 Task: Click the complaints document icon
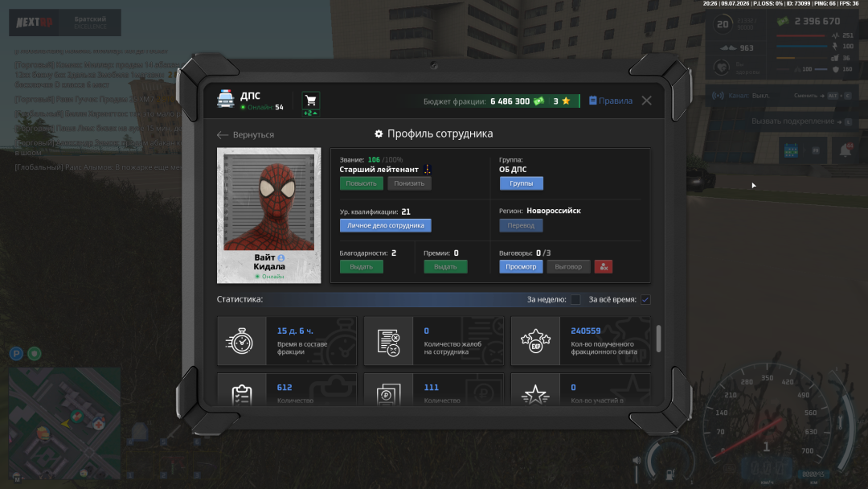pos(389,342)
